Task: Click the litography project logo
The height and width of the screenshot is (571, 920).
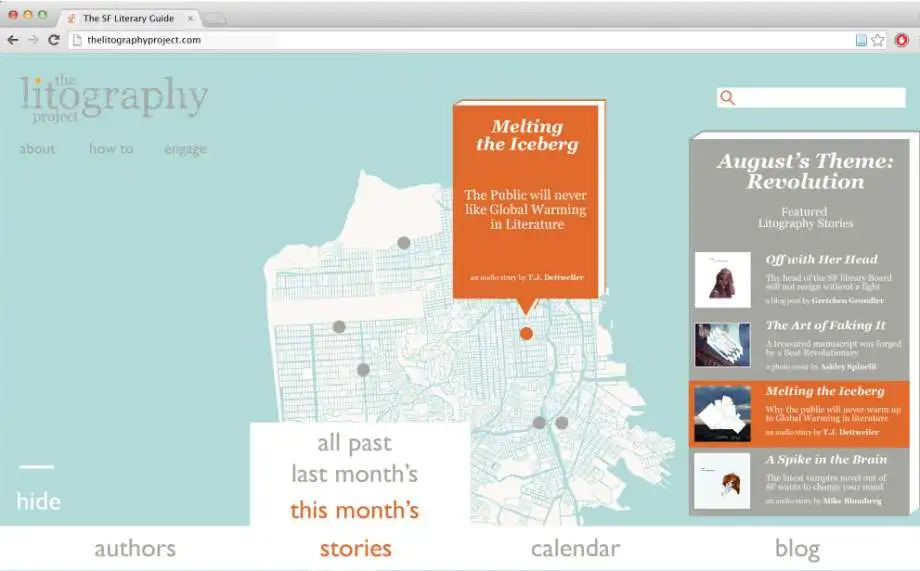Action: pyautogui.click(x=113, y=99)
